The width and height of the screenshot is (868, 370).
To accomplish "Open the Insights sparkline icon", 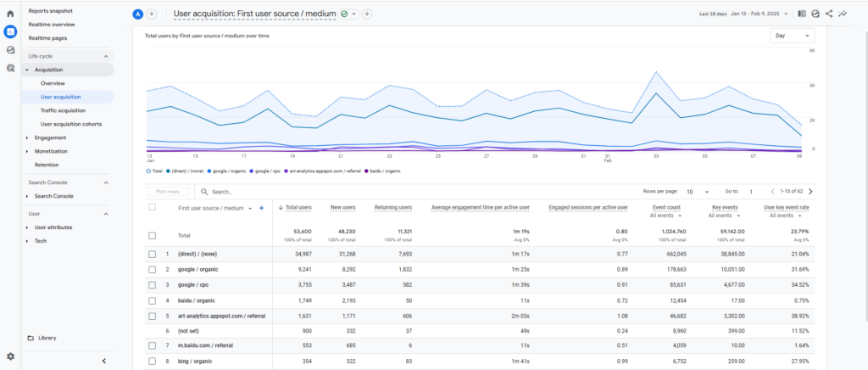I will [843, 14].
